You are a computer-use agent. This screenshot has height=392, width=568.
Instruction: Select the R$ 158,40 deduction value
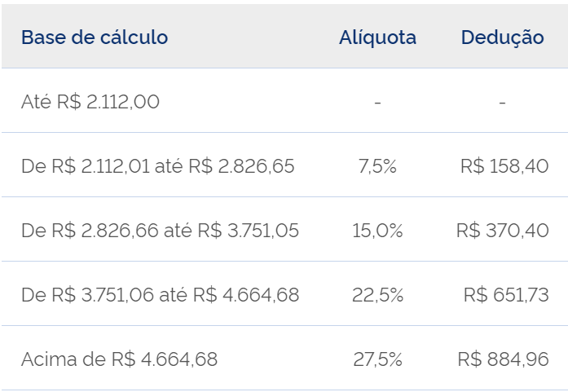504,166
